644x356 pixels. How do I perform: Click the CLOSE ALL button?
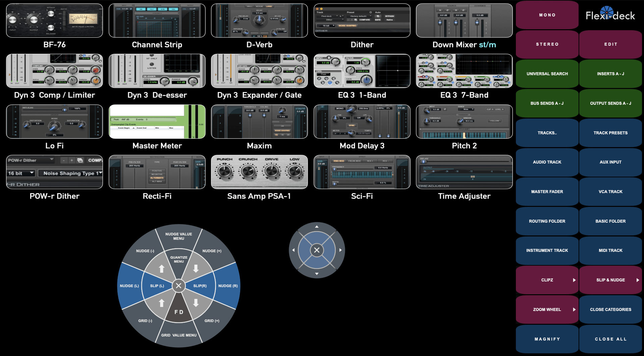tap(610, 339)
